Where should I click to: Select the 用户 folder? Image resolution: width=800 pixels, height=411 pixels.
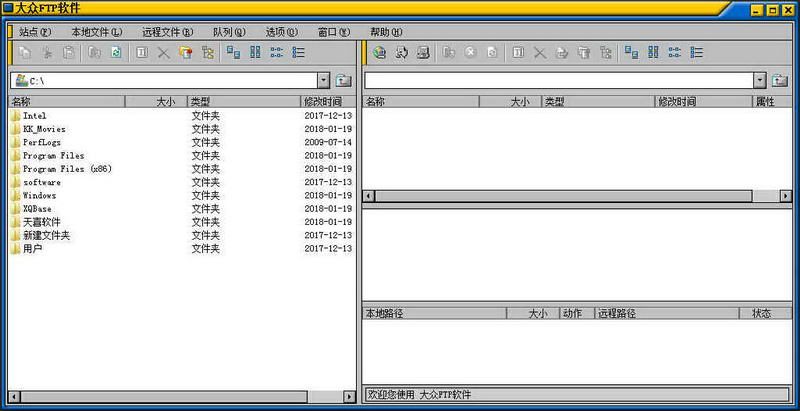click(x=27, y=248)
